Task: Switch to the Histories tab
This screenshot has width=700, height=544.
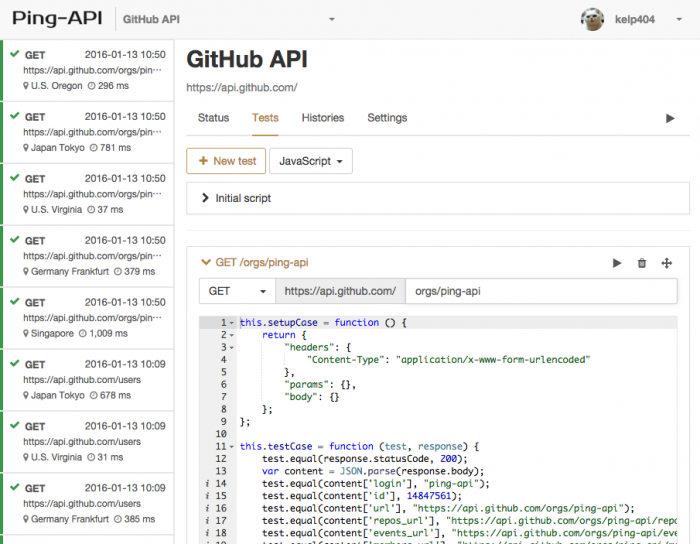Action: 323,118
